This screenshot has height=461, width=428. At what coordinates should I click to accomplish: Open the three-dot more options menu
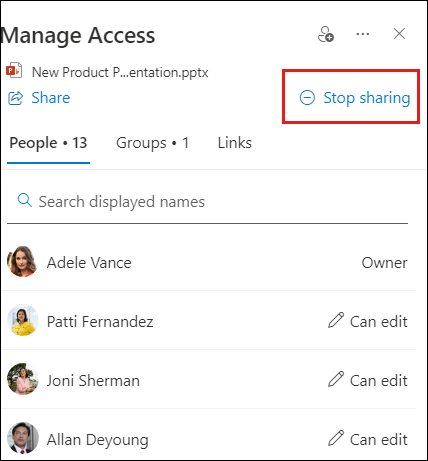[x=363, y=34]
